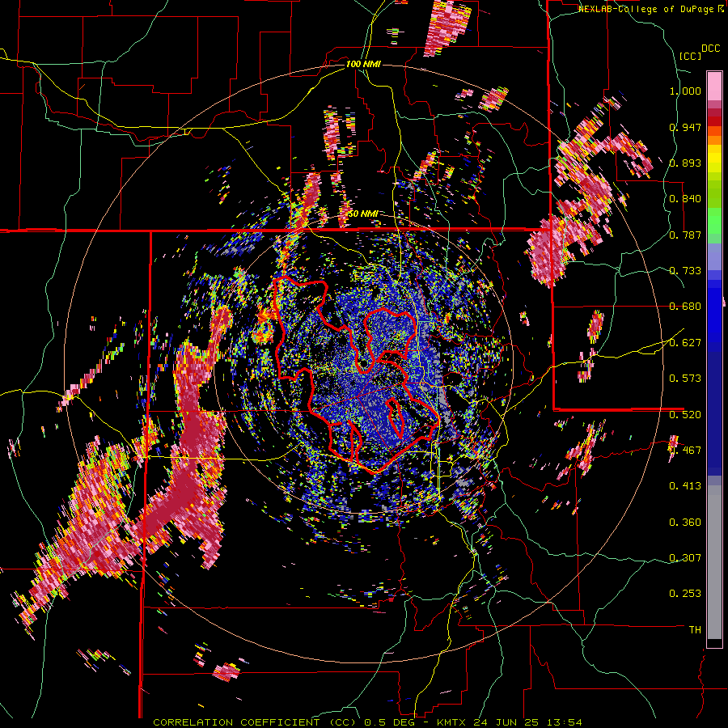Viewport: 728px width, 728px height.
Task: Pick the bright green band on the color bar
Action: 714,221
